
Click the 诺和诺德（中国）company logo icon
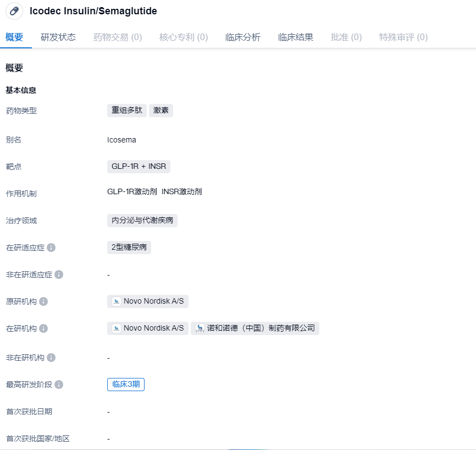point(200,328)
